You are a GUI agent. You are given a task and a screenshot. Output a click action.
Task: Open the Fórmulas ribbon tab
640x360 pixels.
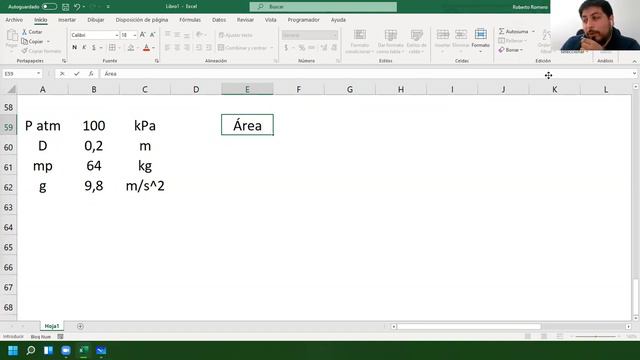[x=190, y=20]
